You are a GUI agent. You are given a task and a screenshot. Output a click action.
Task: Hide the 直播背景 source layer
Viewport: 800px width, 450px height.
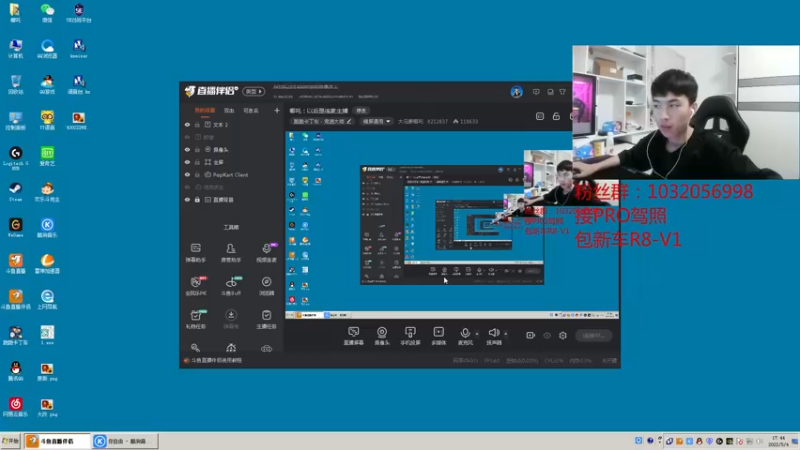[187, 199]
